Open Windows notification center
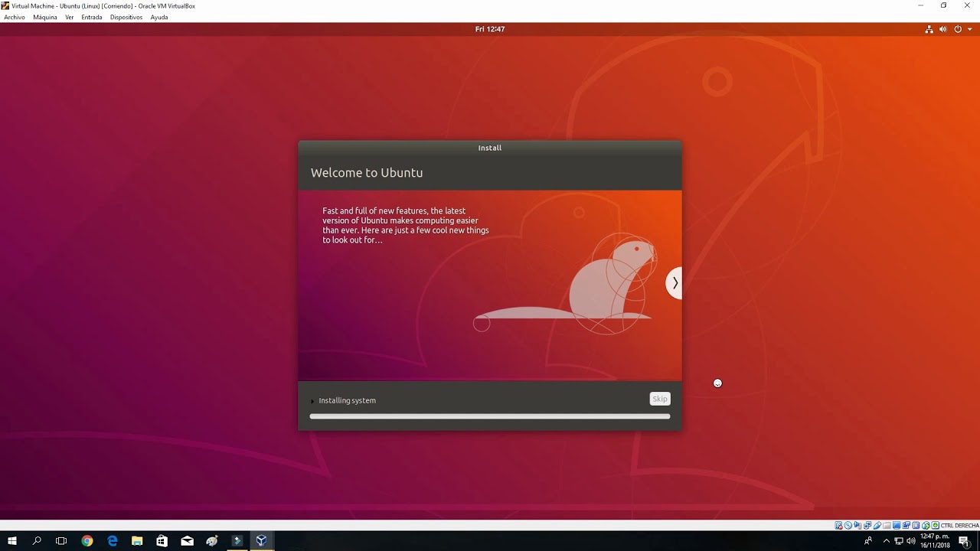Screen dimensions: 980x551 (x=965, y=541)
